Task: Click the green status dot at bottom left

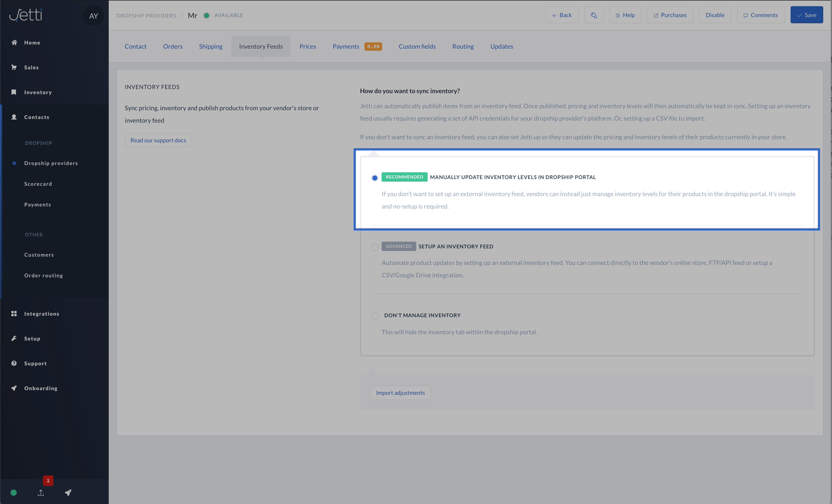Action: [x=13, y=493]
